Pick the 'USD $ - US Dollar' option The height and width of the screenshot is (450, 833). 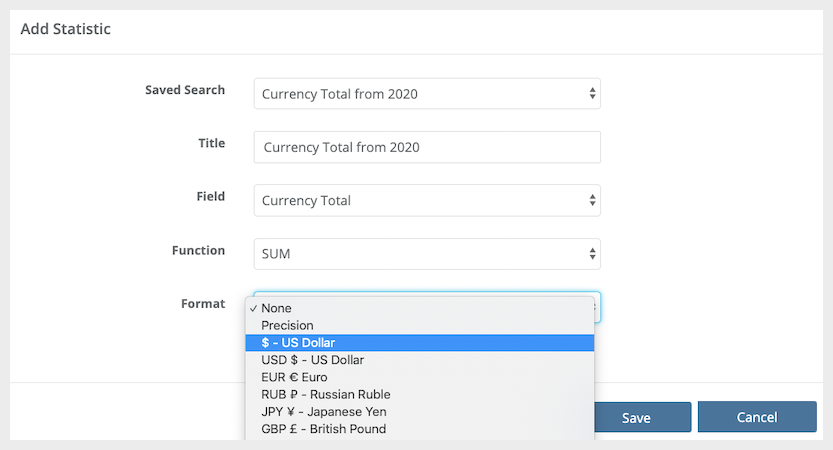point(312,360)
